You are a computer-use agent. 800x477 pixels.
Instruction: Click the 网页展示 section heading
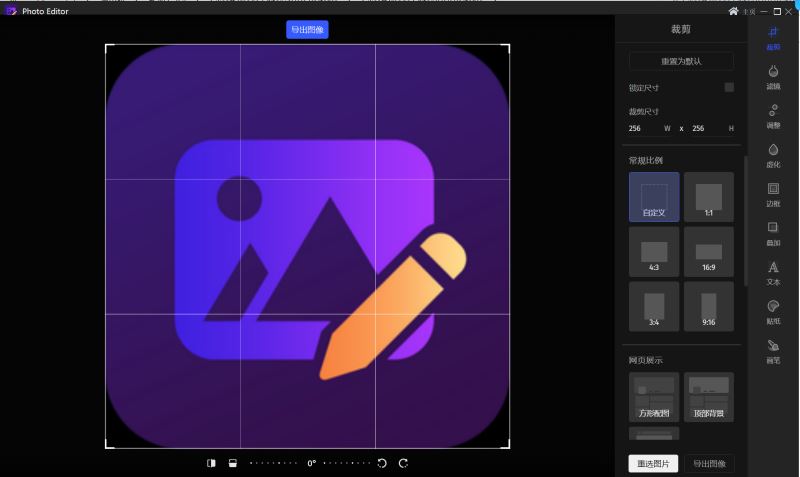645,360
